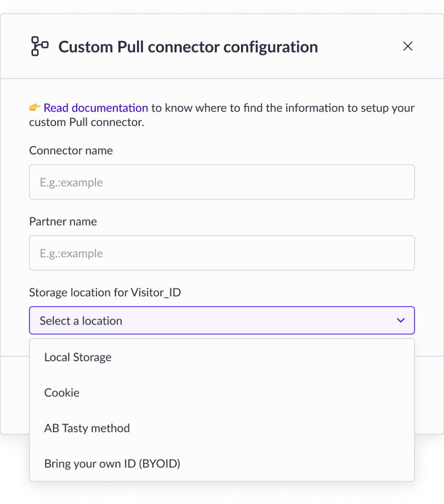Focus the Partner name input field
Viewport: 444px width, 504px height.
tap(222, 253)
